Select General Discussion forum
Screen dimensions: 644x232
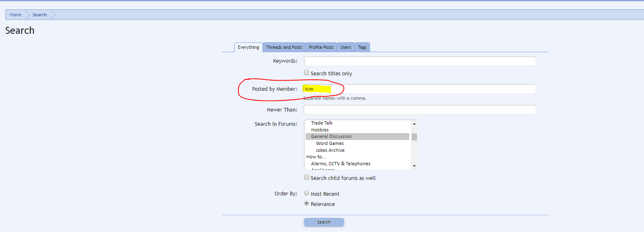point(331,137)
